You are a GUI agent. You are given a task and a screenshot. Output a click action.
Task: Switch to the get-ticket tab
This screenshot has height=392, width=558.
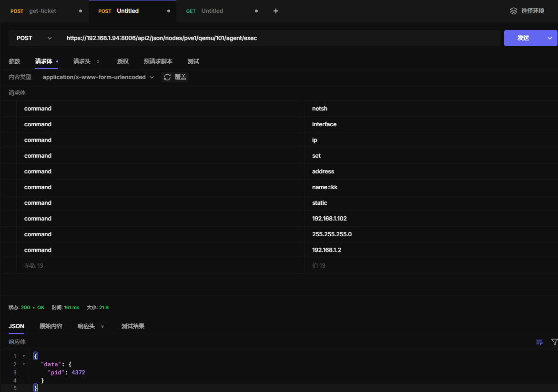tap(42, 11)
